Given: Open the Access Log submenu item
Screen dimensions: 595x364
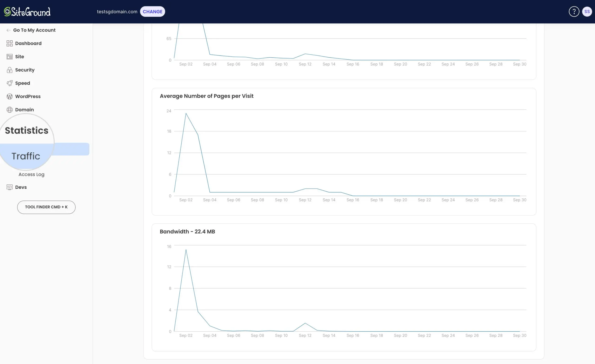Looking at the screenshot, I should [31, 174].
